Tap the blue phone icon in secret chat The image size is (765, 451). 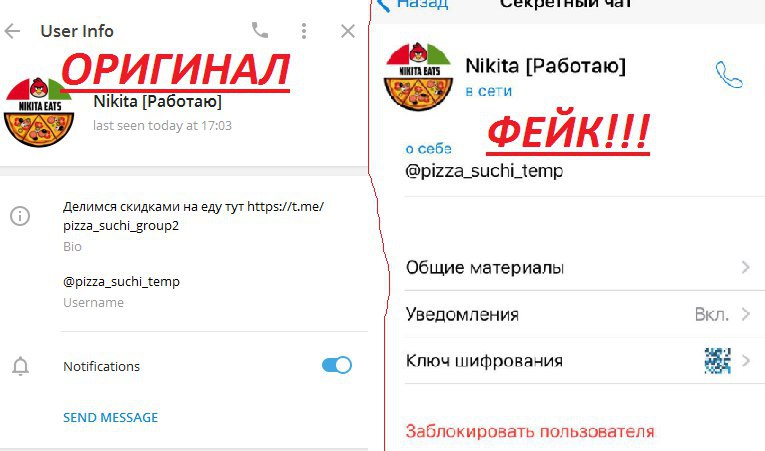729,75
